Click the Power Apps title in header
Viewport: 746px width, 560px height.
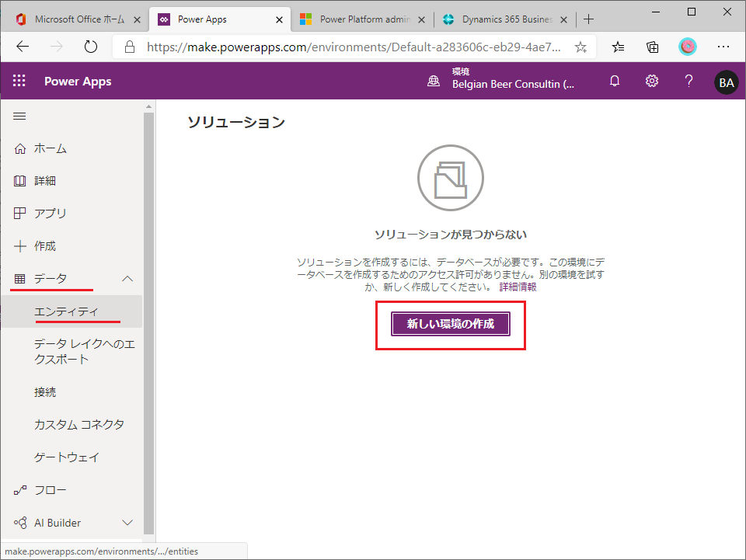coord(78,82)
